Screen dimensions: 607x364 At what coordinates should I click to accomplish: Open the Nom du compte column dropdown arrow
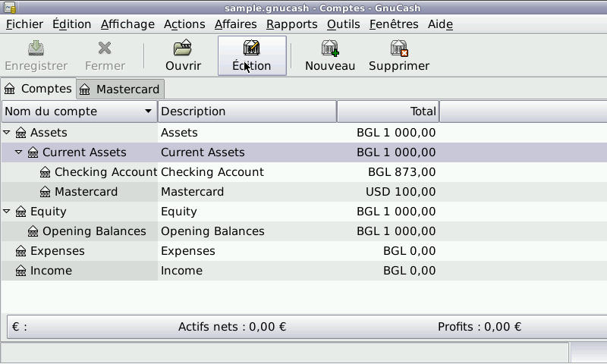pos(148,111)
